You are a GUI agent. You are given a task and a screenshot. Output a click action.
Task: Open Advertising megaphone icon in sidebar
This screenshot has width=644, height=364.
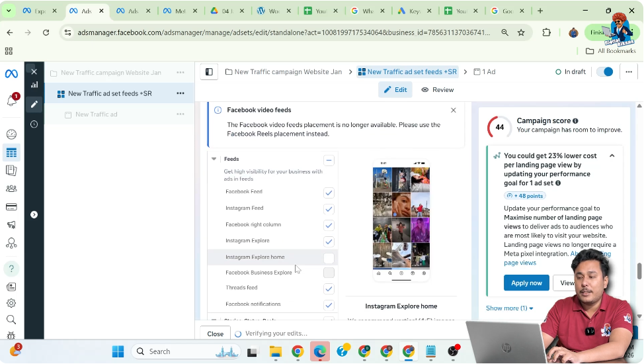click(11, 225)
